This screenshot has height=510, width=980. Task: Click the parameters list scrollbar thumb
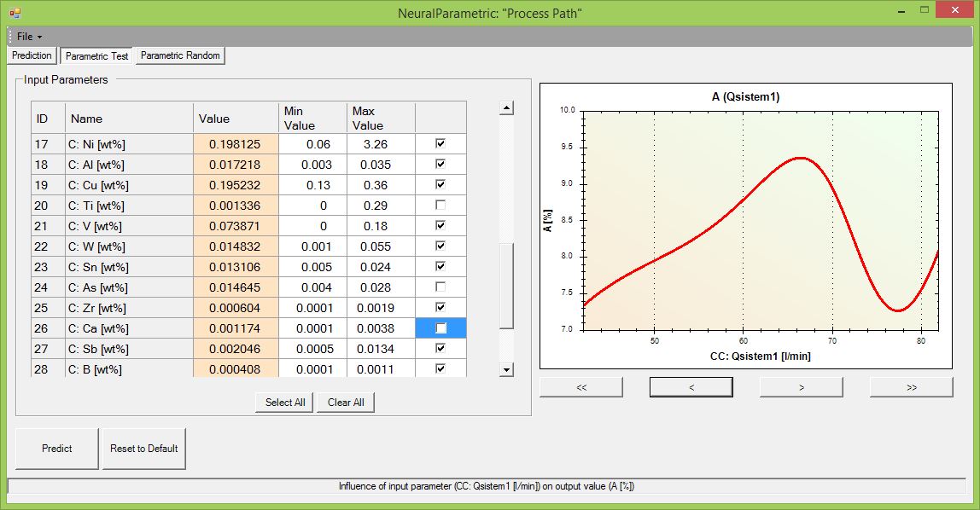(506, 286)
